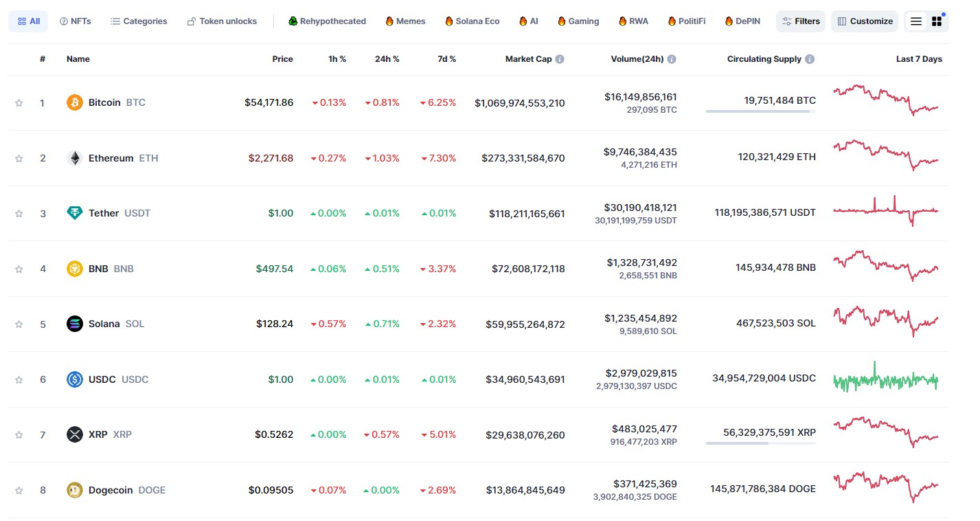980x521 pixels.
Task: Star XRP to add to watchlist
Action: click(19, 435)
